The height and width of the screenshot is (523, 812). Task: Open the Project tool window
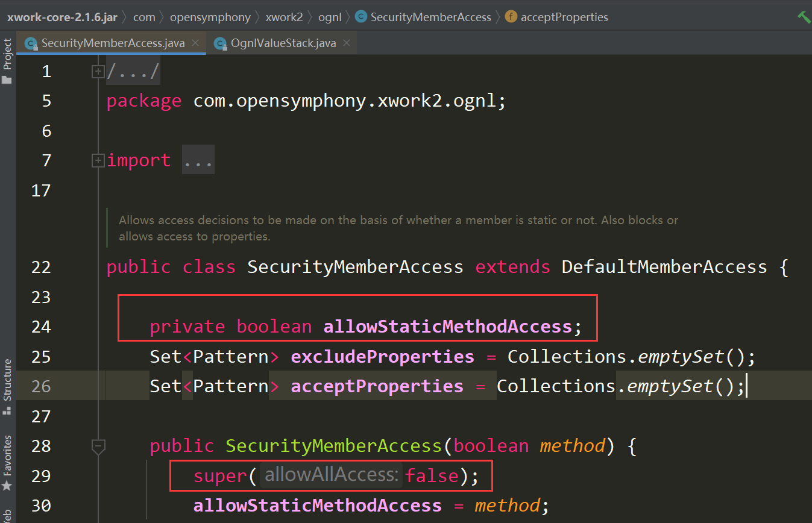7,61
